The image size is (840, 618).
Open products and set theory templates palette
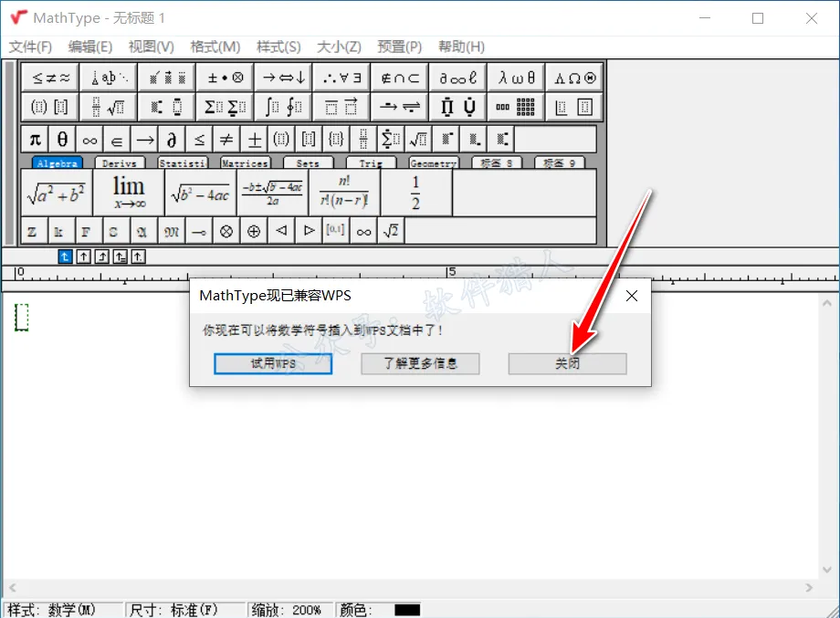coord(458,107)
